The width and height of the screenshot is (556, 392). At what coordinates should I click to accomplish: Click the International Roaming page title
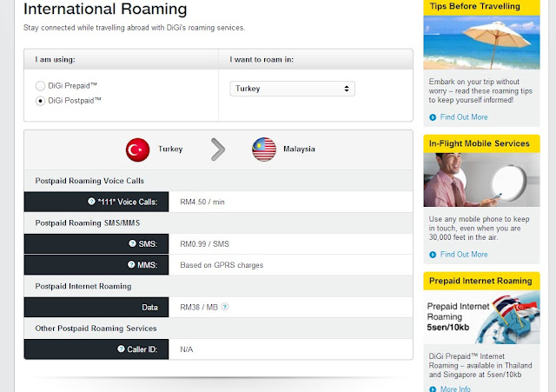[x=105, y=9]
